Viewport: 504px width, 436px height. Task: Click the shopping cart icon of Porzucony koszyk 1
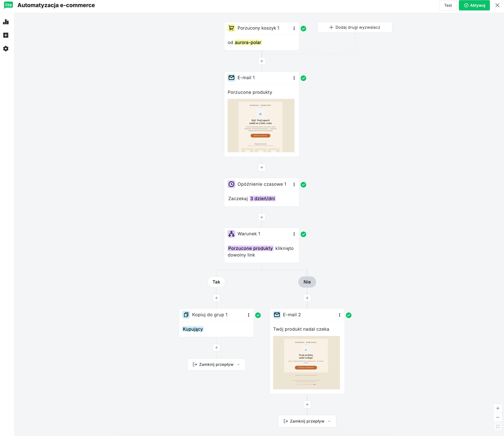[x=231, y=28]
